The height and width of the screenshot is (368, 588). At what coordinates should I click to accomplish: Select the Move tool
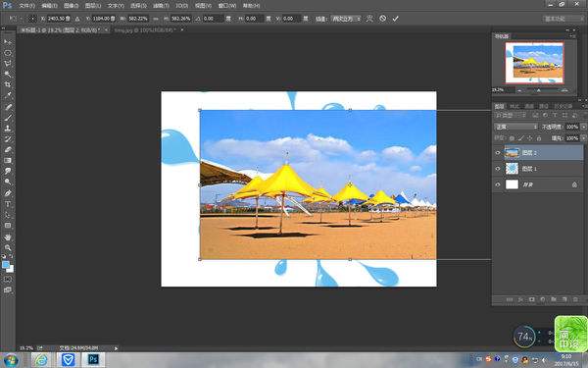[x=8, y=41]
